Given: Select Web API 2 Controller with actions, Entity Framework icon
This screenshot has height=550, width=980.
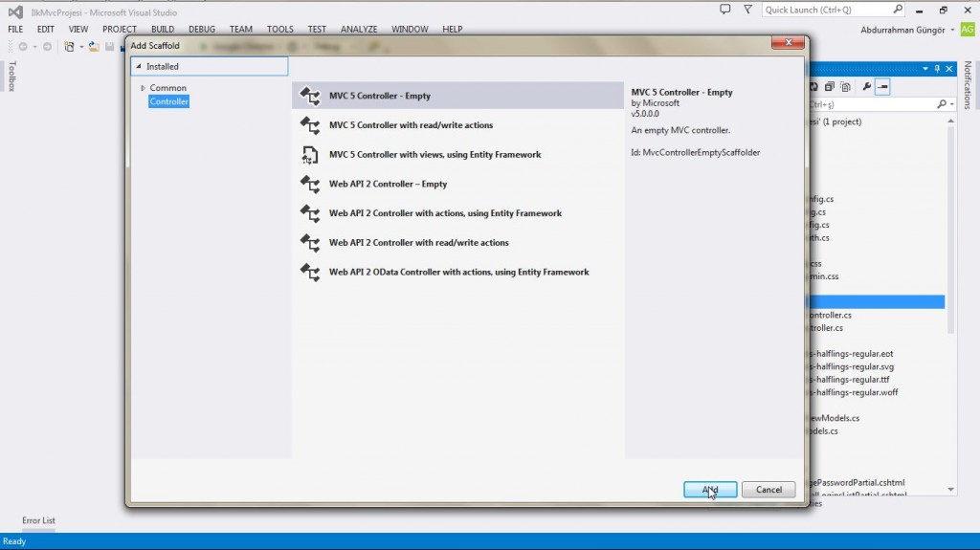Looking at the screenshot, I should coord(309,213).
